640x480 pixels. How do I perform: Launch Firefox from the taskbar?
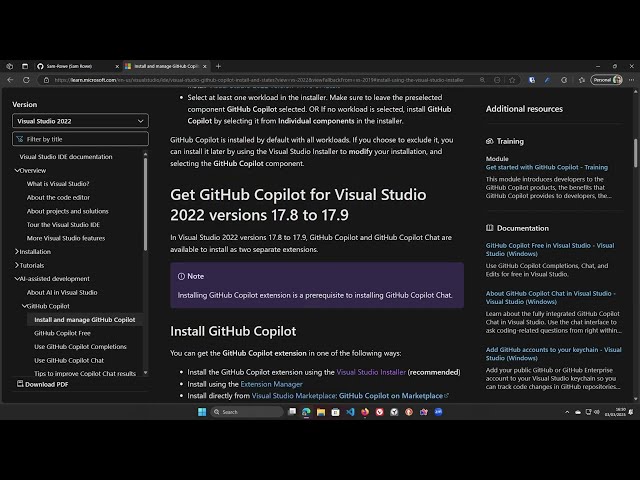365,412
